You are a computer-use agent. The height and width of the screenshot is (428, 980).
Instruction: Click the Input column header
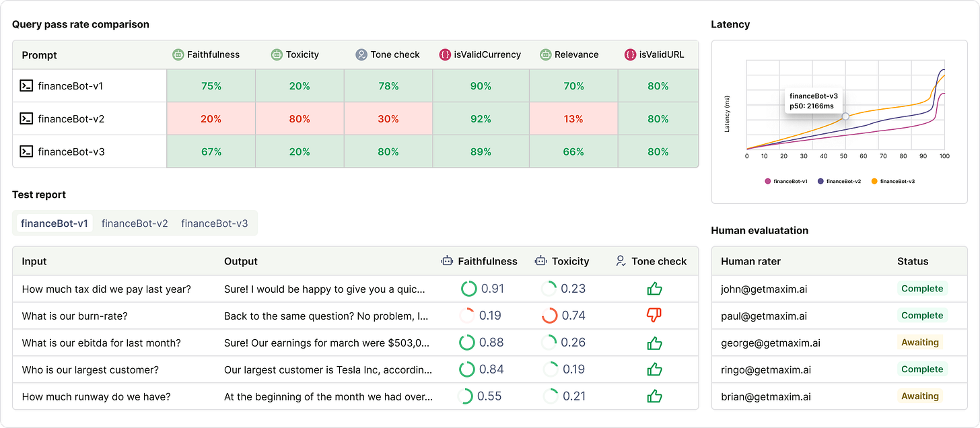point(34,261)
